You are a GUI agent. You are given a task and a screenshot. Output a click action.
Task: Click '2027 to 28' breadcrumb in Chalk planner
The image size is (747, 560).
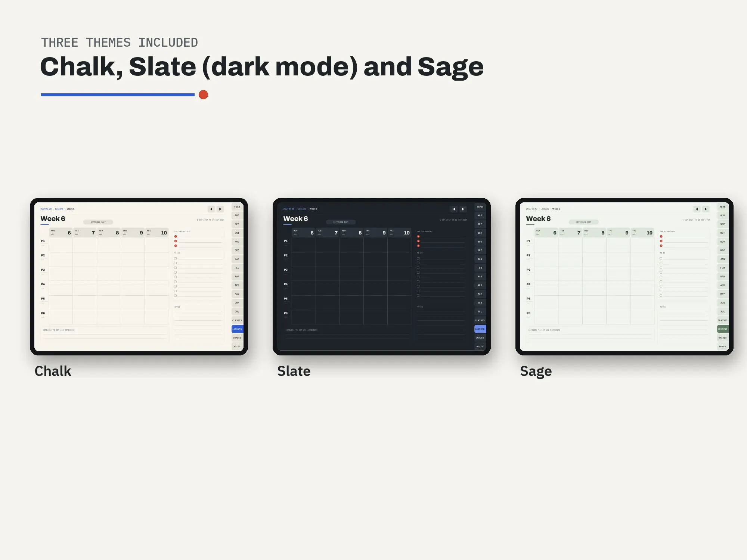[46, 209]
